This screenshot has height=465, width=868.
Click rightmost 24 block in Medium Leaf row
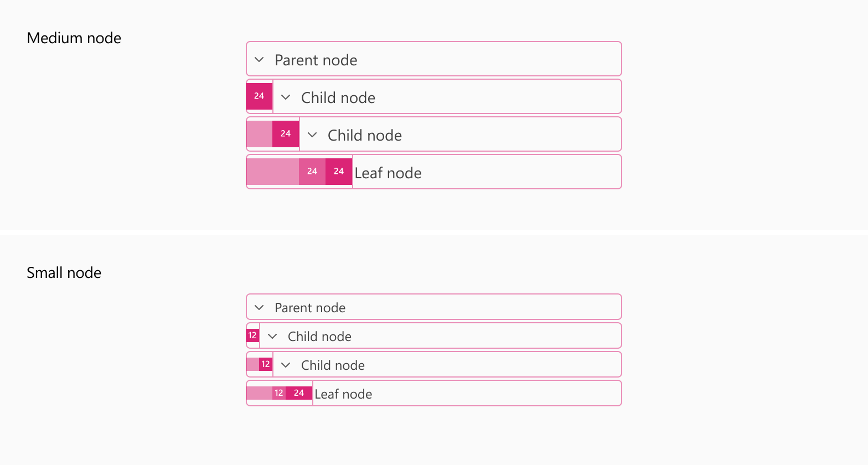click(339, 172)
